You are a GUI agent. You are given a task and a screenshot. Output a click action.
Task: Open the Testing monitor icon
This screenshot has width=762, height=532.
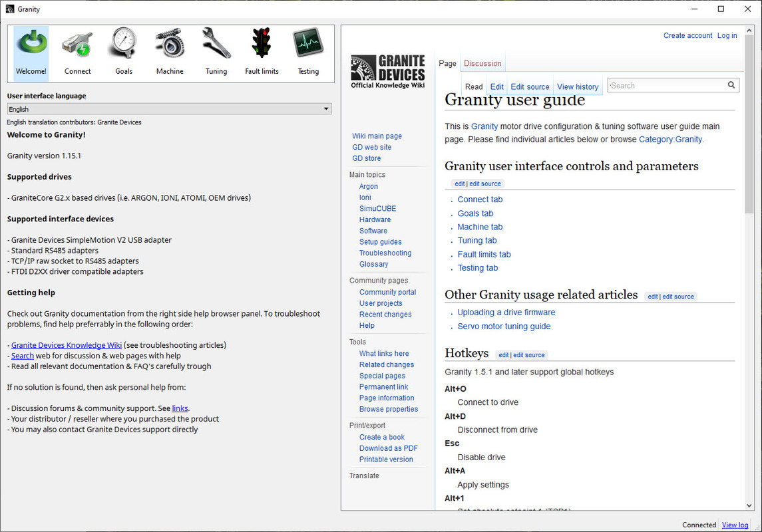[309, 52]
